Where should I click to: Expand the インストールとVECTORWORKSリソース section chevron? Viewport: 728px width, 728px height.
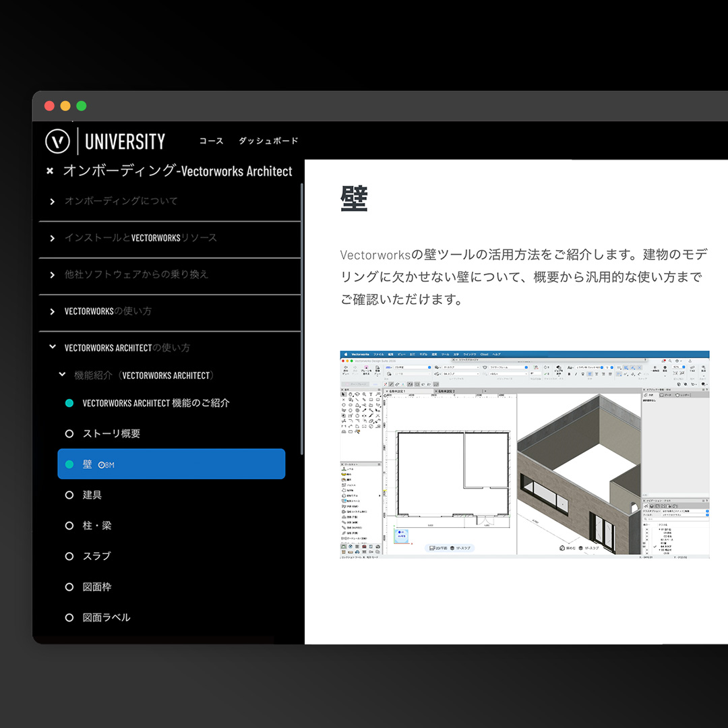coord(53,238)
